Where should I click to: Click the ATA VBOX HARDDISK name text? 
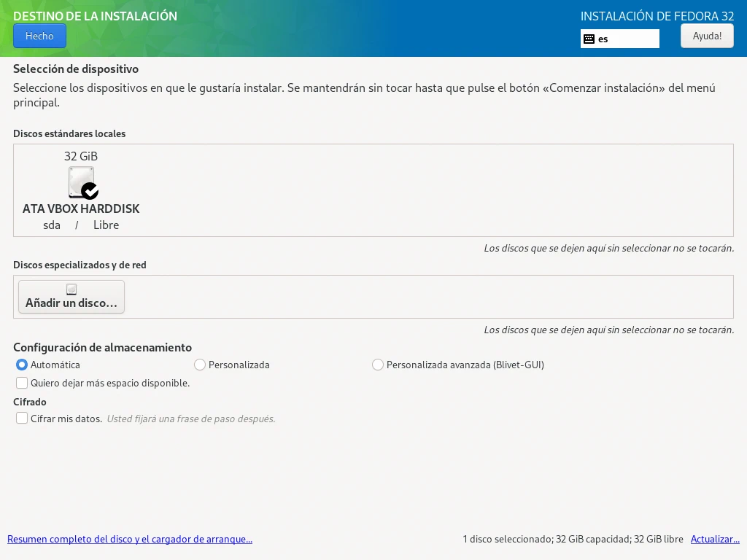[x=81, y=209]
